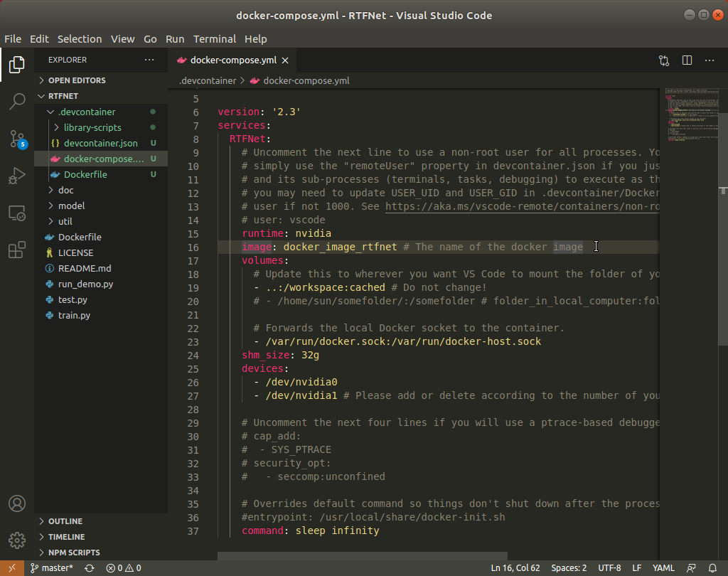Click the Open Changes compare icon in editor toolbar
This screenshot has width=728, height=576.
click(x=664, y=60)
